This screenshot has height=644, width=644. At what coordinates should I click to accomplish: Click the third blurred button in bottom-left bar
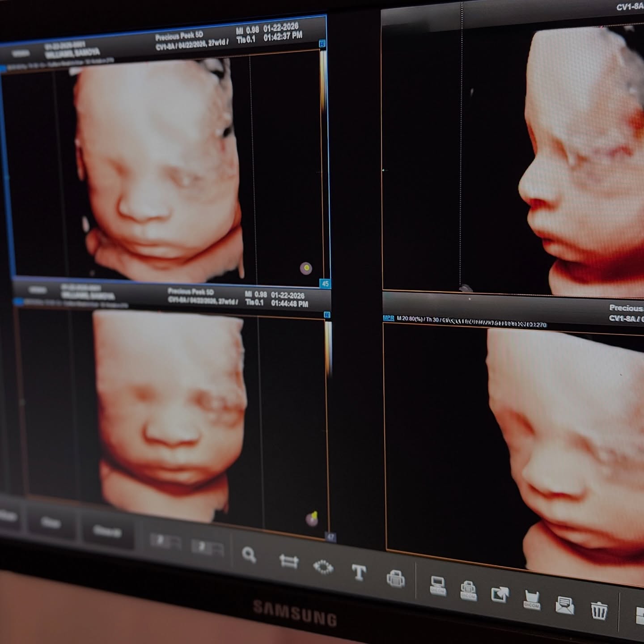click(x=107, y=531)
